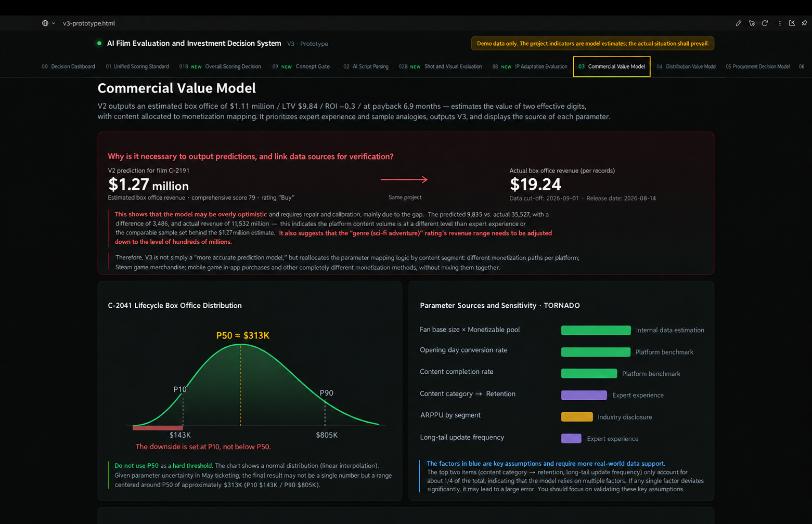This screenshot has height=524, width=812.
Task: Click the pencil edit icon in top bar
Action: point(738,23)
